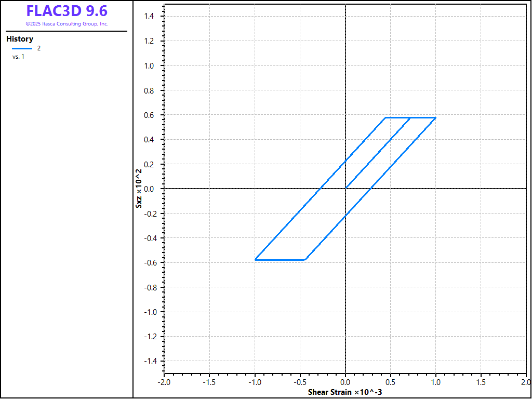Viewport: 532px width, 399px height.
Task: Click the x-axis tick label -1.5
Action: pos(209,382)
